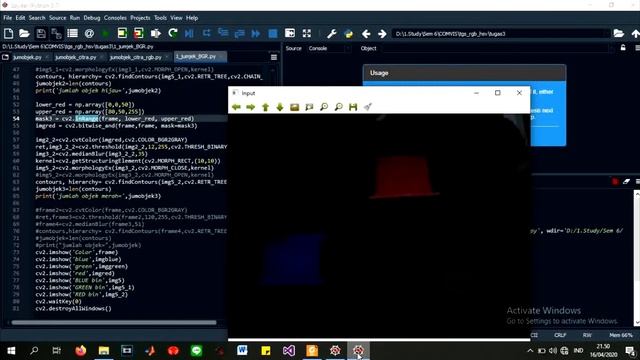Screen dimensions: 640x360
Task: Open the Edit menu
Action: 20,18
